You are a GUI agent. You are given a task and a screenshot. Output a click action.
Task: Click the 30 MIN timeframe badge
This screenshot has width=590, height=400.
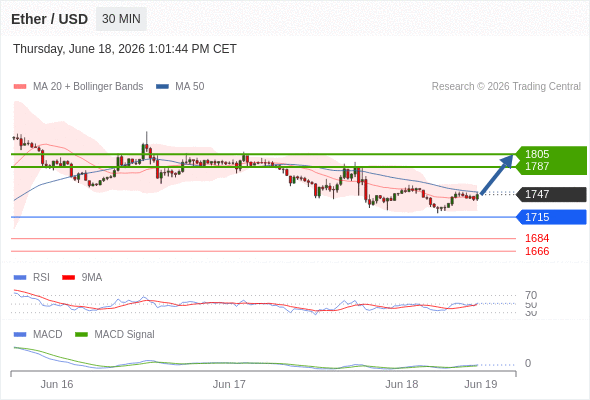point(121,19)
